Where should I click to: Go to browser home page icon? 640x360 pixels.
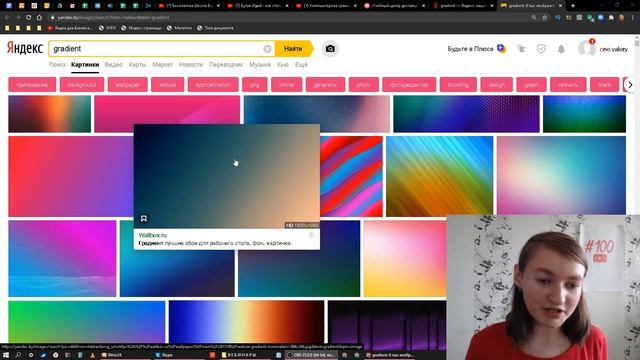tap(39, 18)
